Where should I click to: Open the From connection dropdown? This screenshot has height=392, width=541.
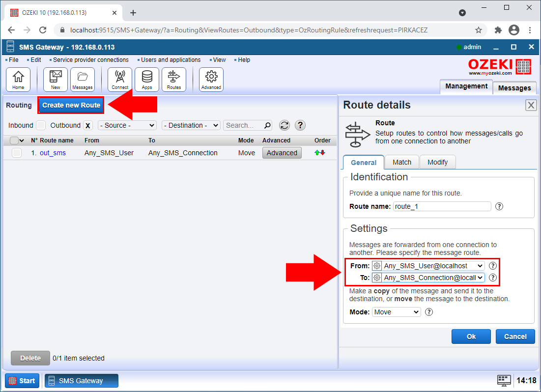[433, 266]
